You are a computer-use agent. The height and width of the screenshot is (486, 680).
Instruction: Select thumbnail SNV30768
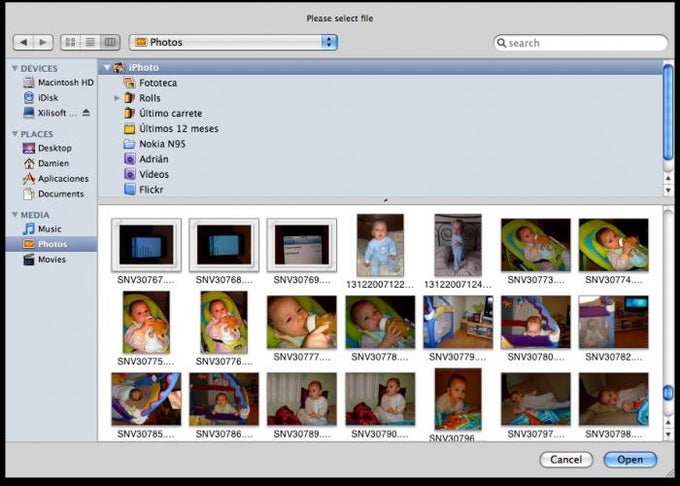click(224, 245)
